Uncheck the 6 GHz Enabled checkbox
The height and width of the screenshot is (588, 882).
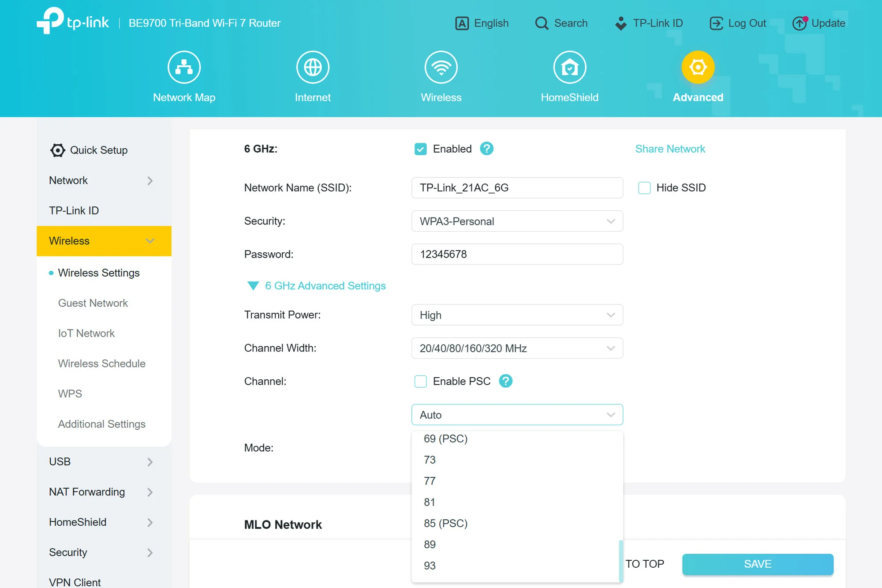(x=421, y=149)
